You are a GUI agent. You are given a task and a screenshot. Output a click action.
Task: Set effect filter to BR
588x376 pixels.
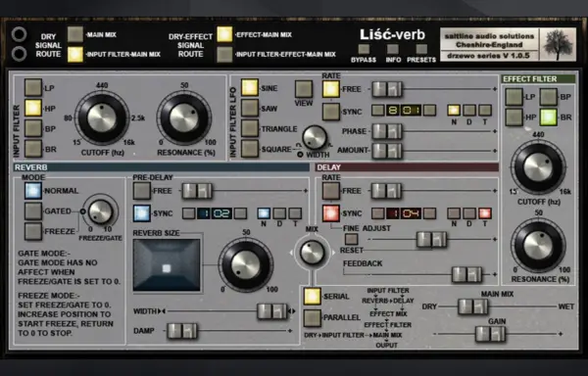pyautogui.click(x=548, y=117)
